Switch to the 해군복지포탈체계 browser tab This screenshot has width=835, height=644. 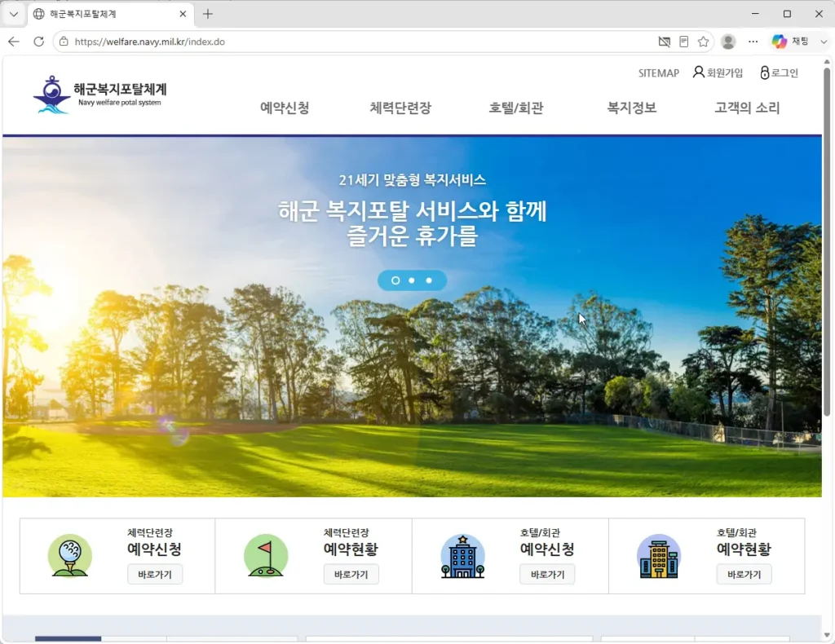pos(110,14)
